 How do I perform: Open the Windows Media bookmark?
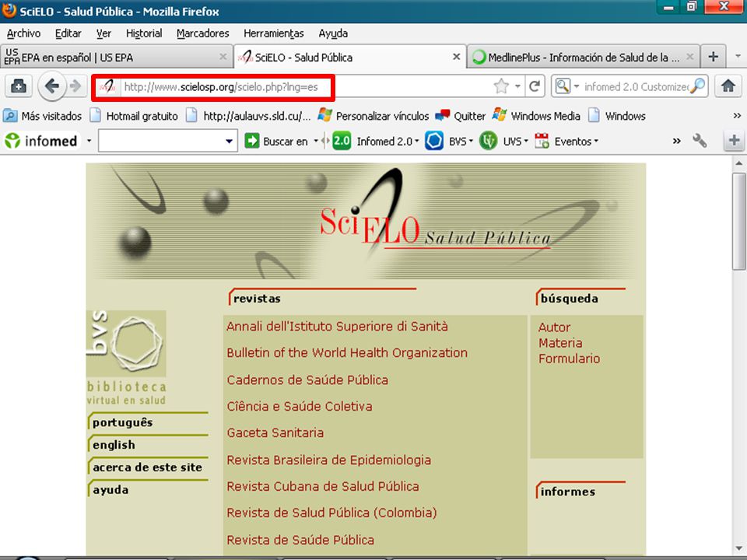(536, 116)
